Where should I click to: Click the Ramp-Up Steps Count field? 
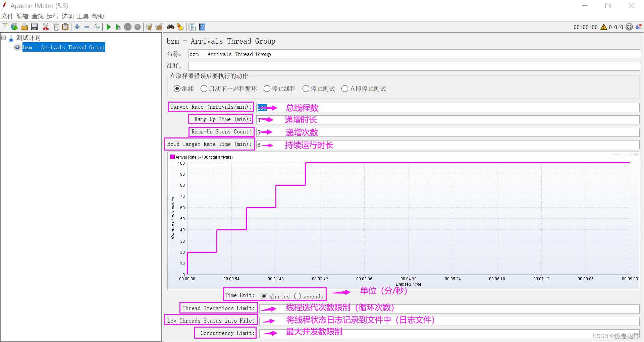(448, 132)
